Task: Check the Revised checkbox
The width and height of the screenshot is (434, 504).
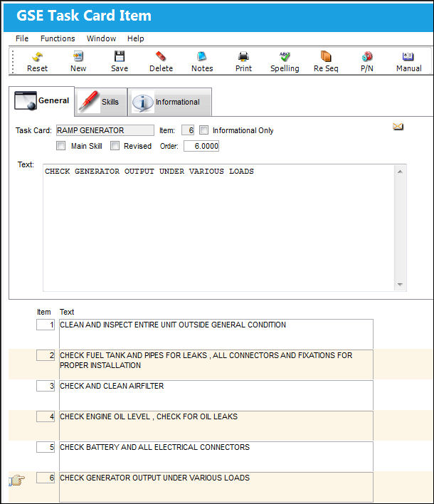Action: click(x=115, y=146)
